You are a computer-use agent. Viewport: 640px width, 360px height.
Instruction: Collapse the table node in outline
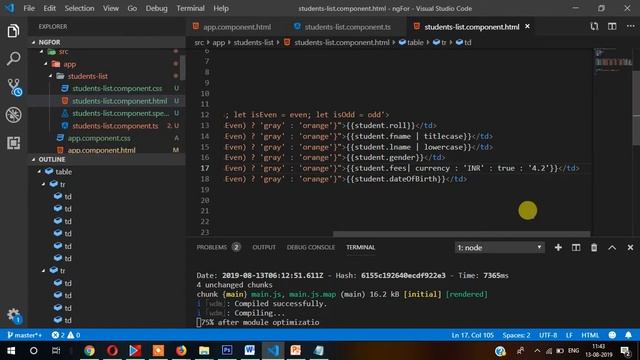point(40,172)
